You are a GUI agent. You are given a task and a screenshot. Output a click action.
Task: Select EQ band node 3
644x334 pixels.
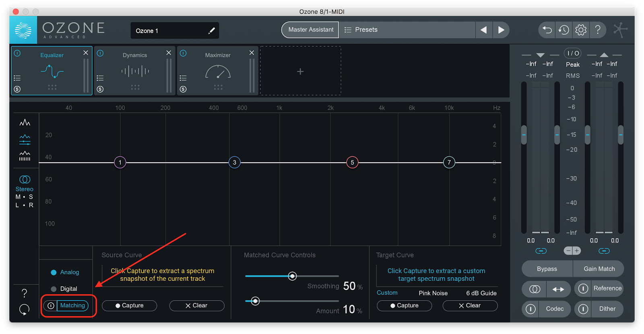tap(235, 162)
